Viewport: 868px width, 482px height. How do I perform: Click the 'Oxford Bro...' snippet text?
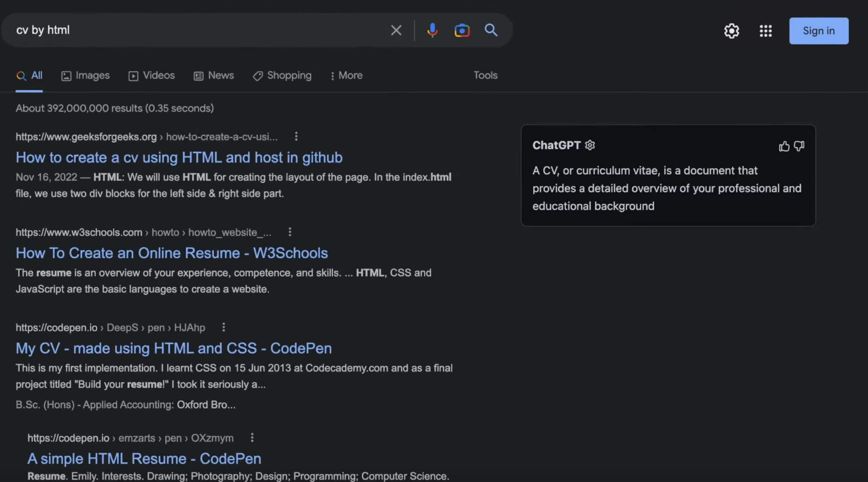(x=206, y=404)
